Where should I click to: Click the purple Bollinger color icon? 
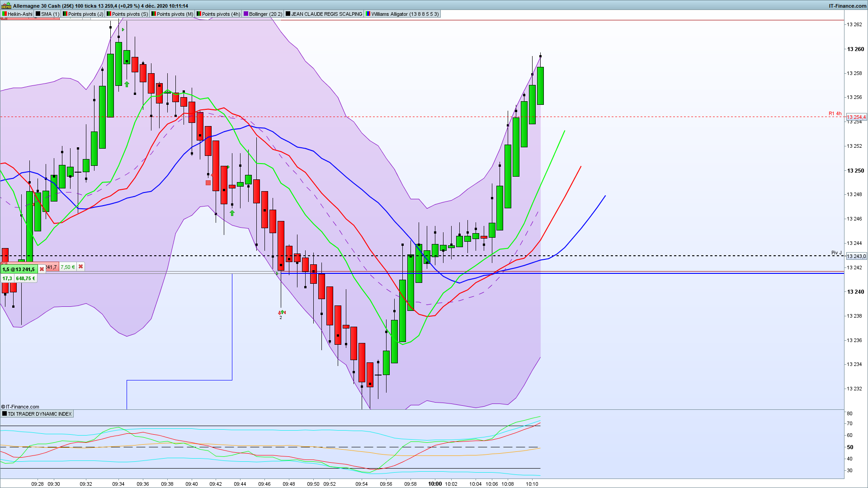point(246,14)
